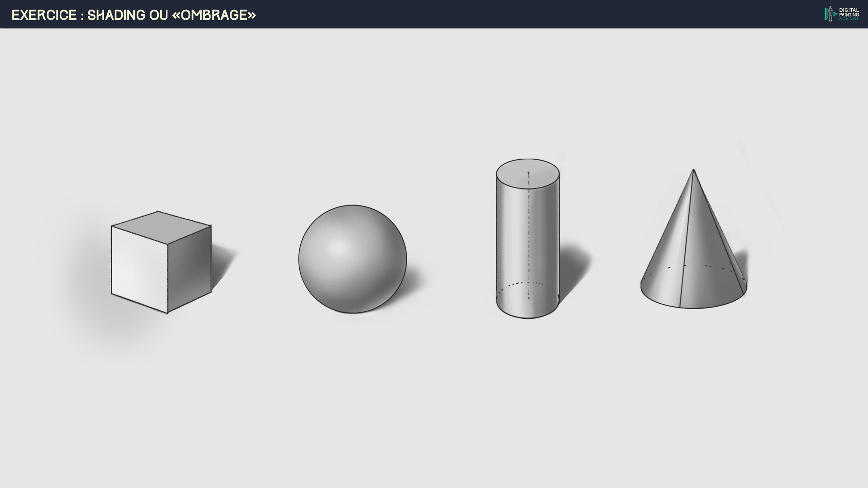Select the top face of the cube
This screenshot has height=488, width=868.
tap(161, 227)
